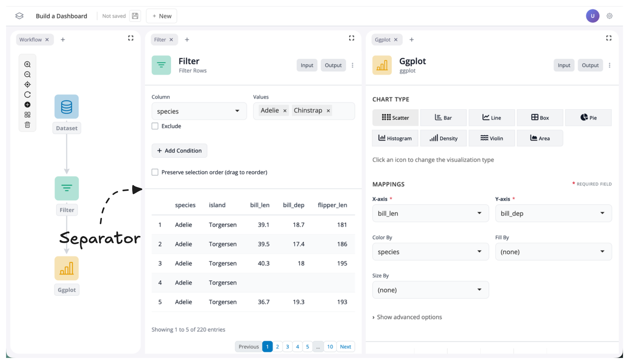The image size is (629, 364).
Task: Open the Column species dropdown
Action: 199,111
